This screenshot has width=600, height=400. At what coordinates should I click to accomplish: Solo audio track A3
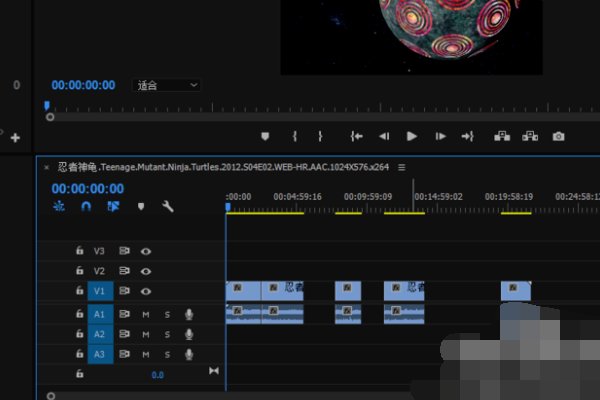coord(167,354)
